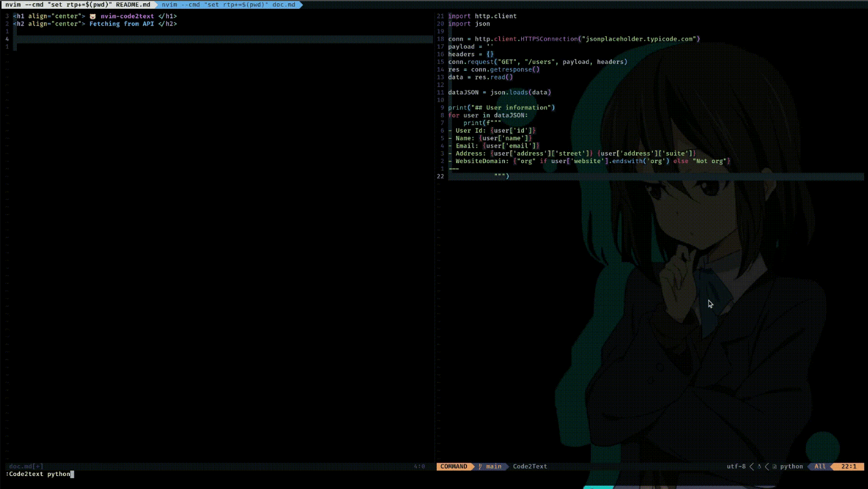Click the WebsiteDomain endswith line
This screenshot has width=868, height=489.
point(590,161)
